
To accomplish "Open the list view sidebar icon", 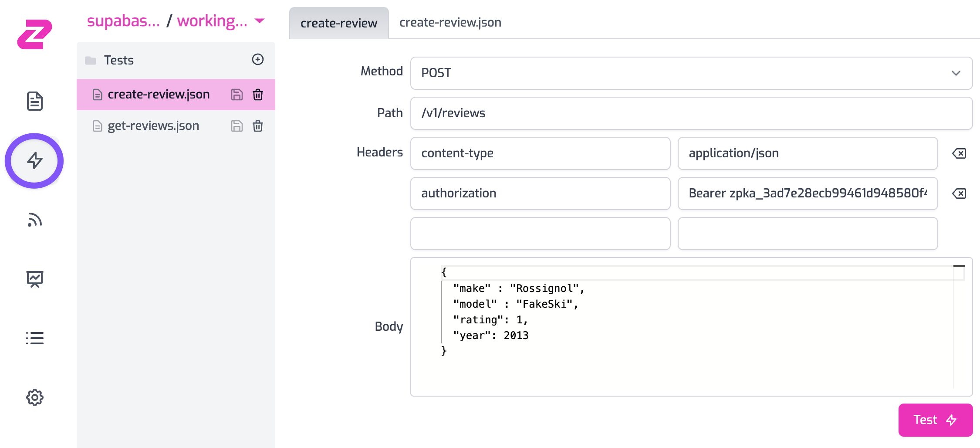I will coord(34,338).
